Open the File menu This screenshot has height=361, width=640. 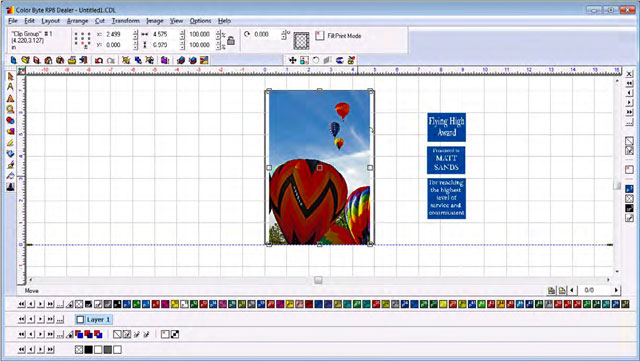coord(13,21)
